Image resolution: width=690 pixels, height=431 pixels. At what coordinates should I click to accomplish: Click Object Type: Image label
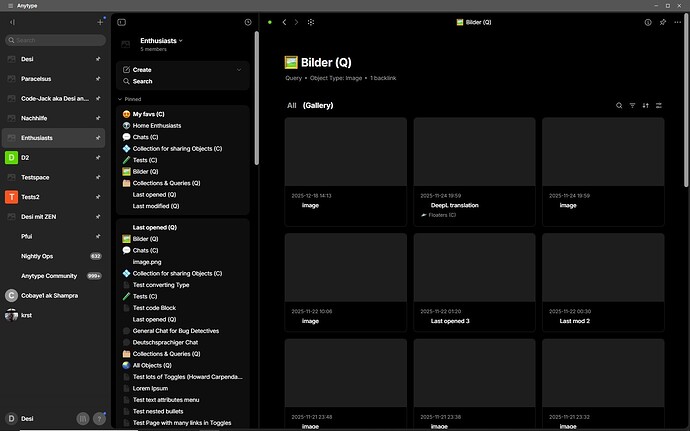(x=336, y=78)
